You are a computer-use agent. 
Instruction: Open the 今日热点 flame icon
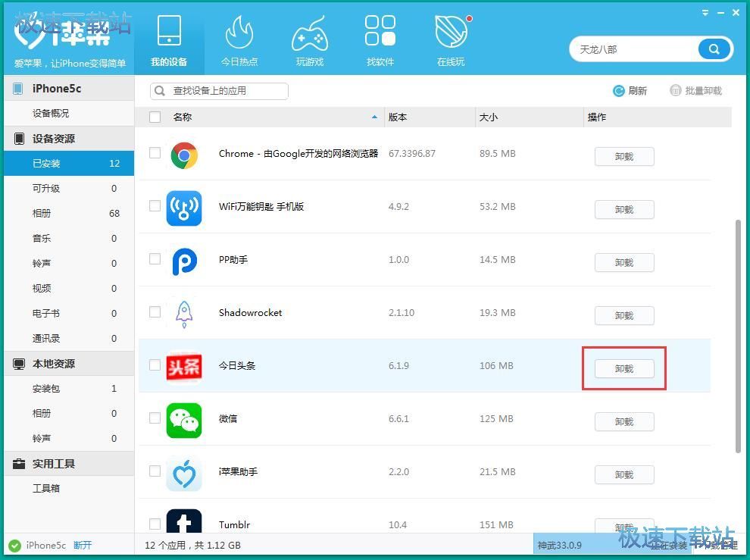tap(239, 32)
